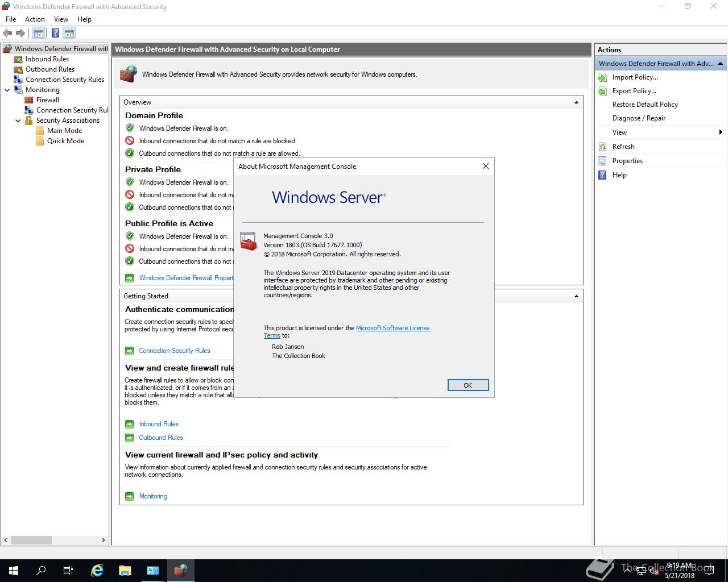Select Inbound Rules in the tree
Screen dimensions: 728x582
(47, 59)
